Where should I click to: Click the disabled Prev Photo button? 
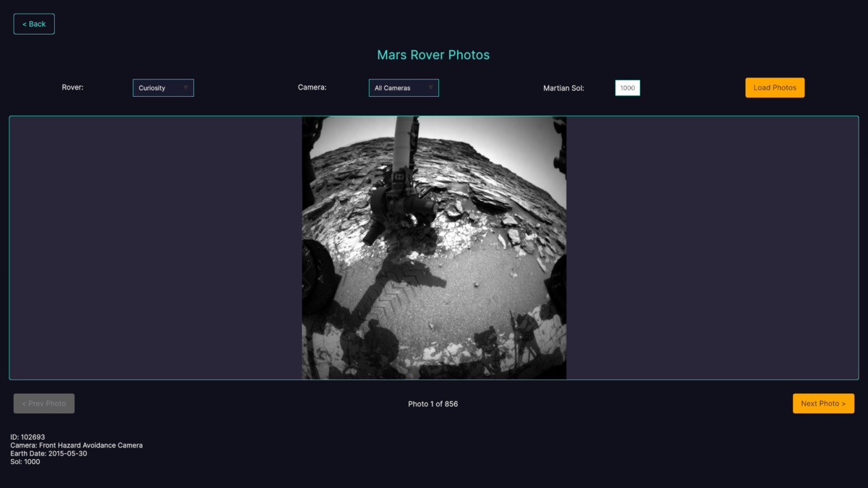pyautogui.click(x=44, y=403)
